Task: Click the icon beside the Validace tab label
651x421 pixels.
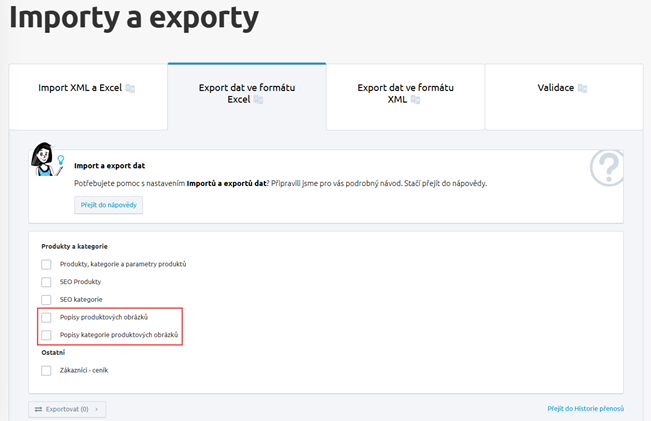Action: [x=582, y=88]
